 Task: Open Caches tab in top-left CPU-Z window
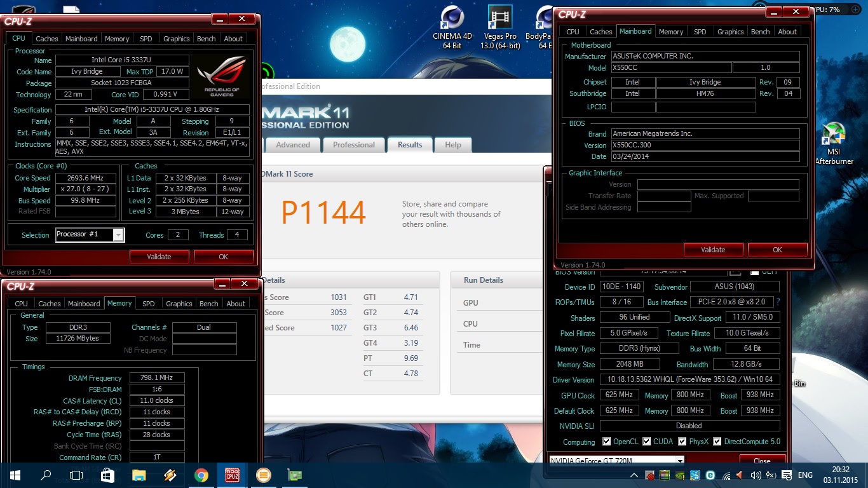click(x=47, y=39)
